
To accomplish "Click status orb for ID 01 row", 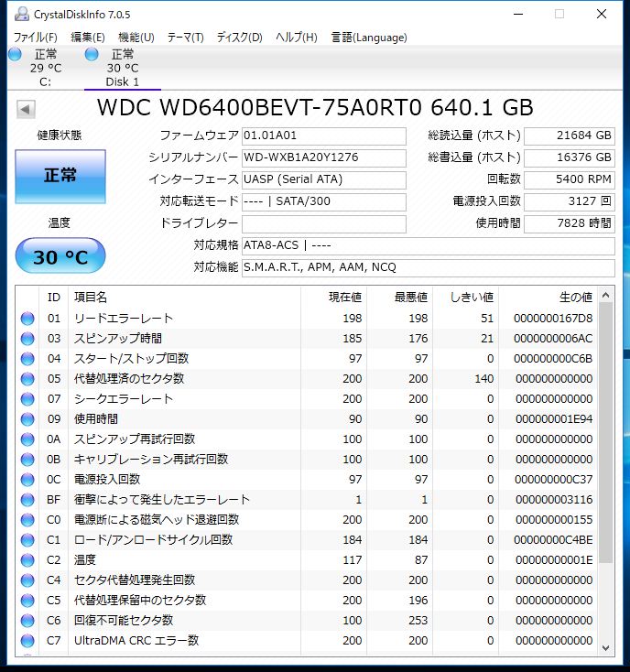I will point(27,319).
